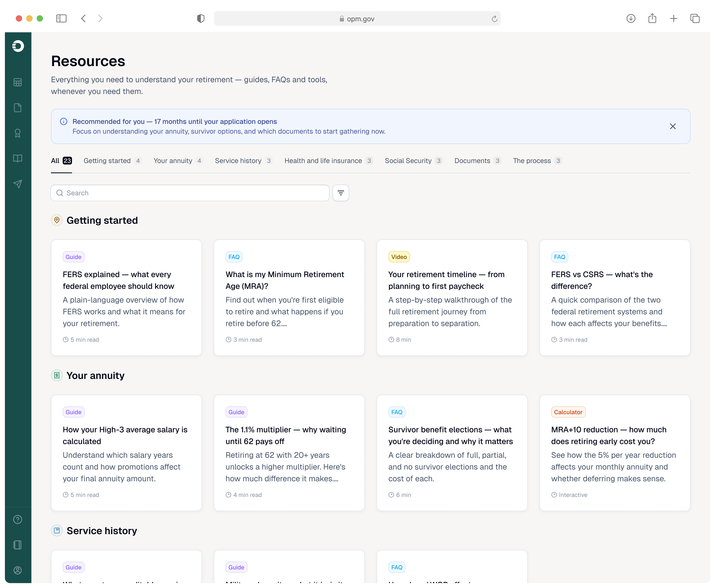
Task: Reload the opm.gov page
Action: pyautogui.click(x=494, y=19)
